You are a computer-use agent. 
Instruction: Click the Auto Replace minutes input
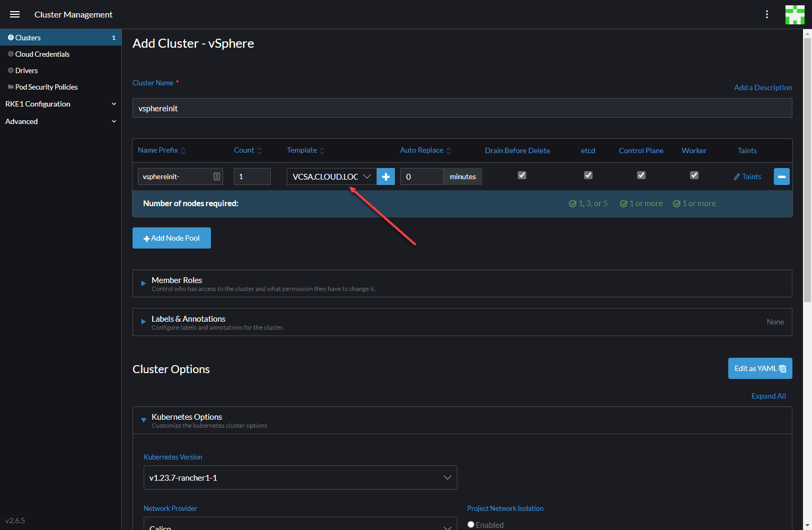pos(422,176)
